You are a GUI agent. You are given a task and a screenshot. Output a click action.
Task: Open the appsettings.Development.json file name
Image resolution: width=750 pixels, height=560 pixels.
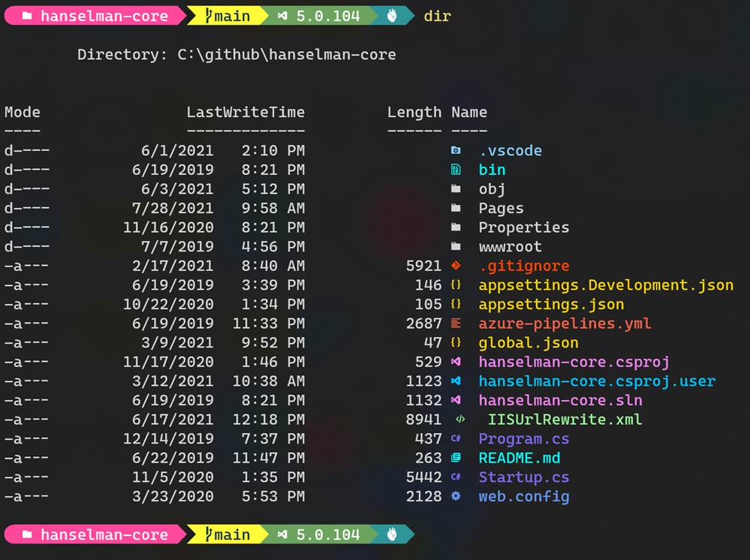[605, 285]
